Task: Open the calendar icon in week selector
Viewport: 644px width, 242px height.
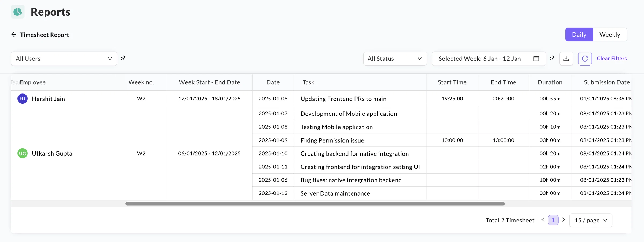Action: tap(536, 59)
